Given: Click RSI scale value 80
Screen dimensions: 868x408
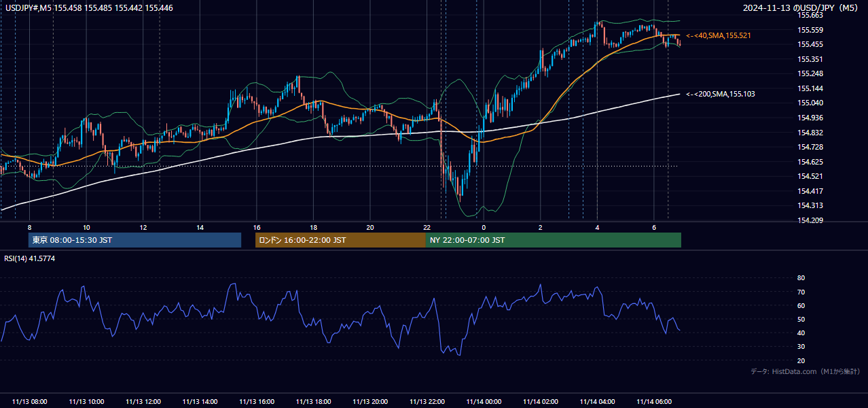Looking at the screenshot, I should [801, 278].
